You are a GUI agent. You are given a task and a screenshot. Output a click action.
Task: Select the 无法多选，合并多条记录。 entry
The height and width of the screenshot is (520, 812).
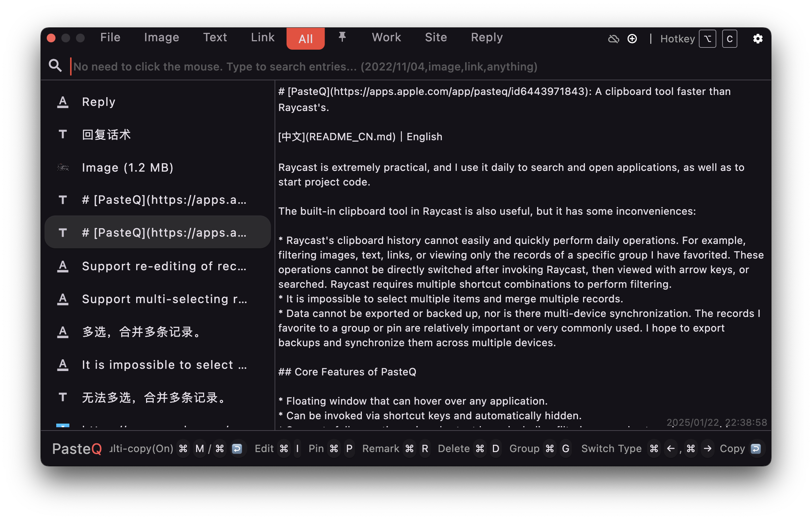tap(158, 397)
